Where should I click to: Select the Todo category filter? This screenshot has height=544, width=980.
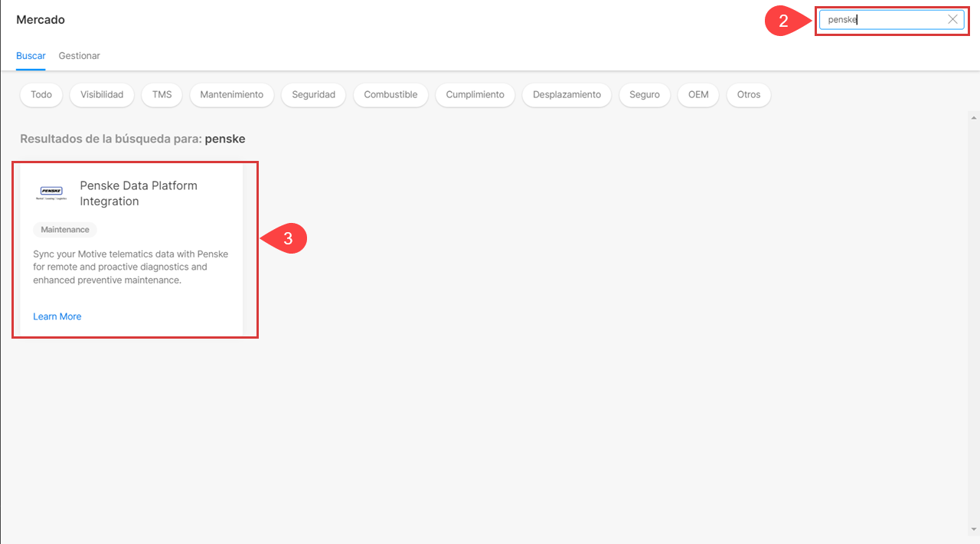pyautogui.click(x=41, y=94)
